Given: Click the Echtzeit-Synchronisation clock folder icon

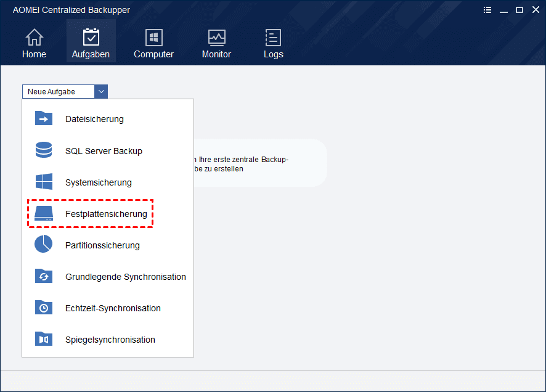Looking at the screenshot, I should click(44, 308).
